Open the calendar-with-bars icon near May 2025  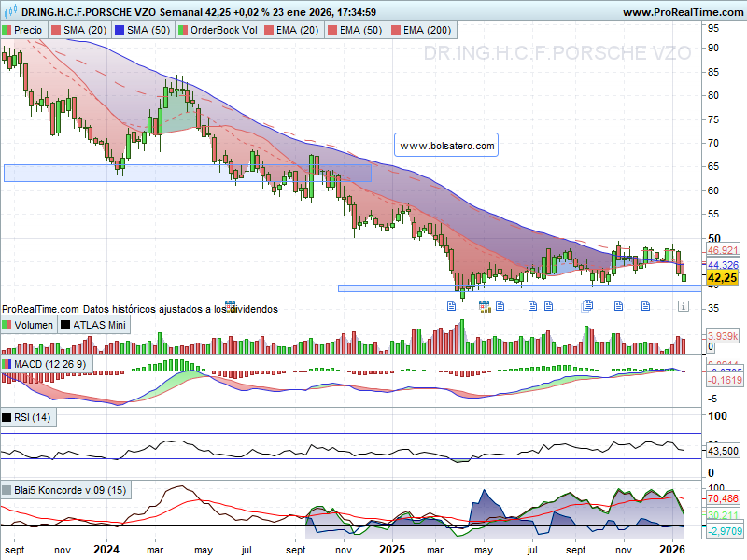click(x=485, y=307)
